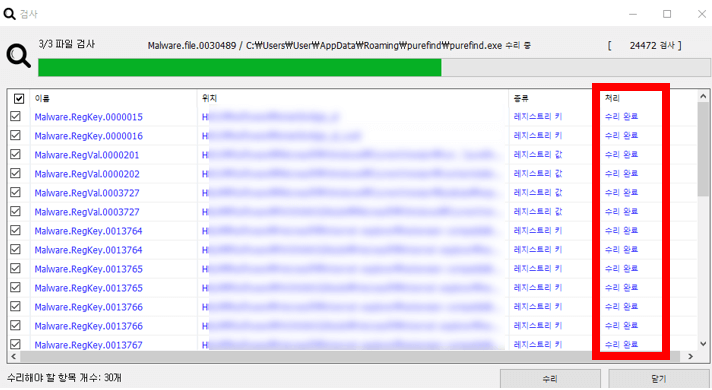
Task: Click 레지스트리 키 type cell of Malware.RegKey.0000015
Action: [x=538, y=117]
